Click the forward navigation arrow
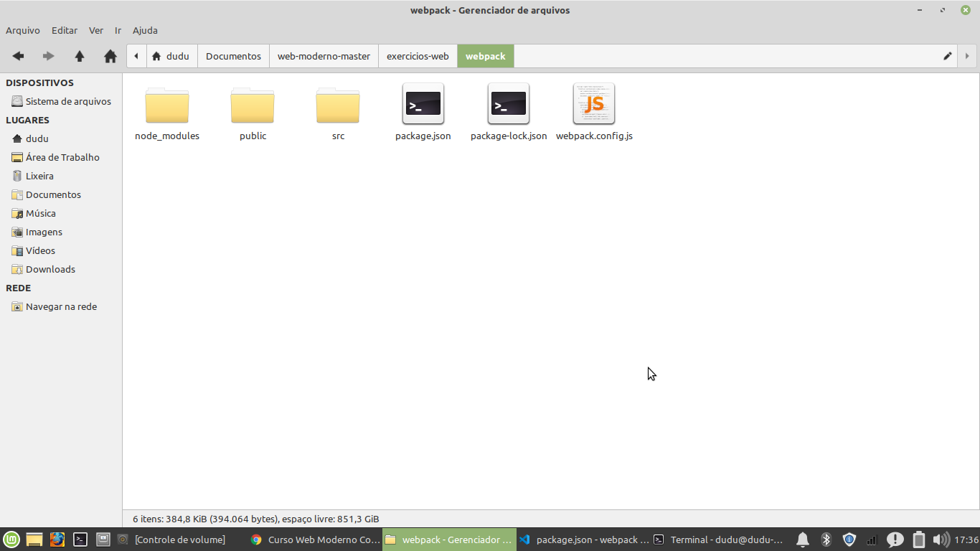This screenshot has height=551, width=980. (x=49, y=56)
